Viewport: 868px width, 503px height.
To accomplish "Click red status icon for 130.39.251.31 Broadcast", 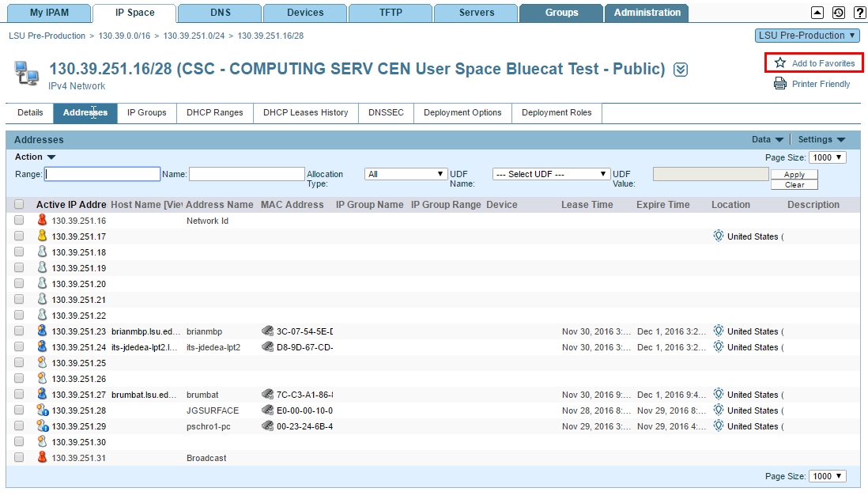I will [x=42, y=457].
